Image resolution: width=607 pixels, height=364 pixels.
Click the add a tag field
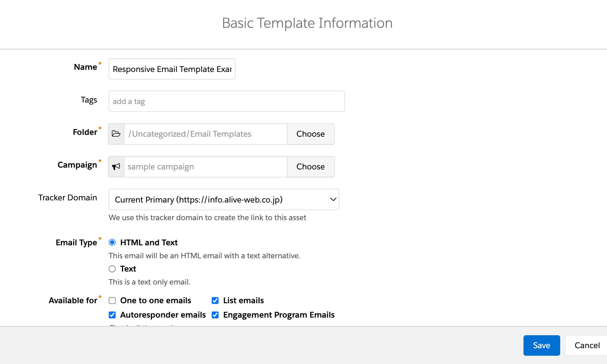point(226,101)
